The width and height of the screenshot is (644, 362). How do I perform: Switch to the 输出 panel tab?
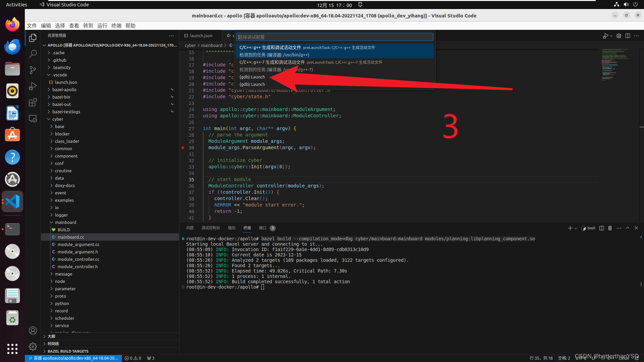coord(232,228)
